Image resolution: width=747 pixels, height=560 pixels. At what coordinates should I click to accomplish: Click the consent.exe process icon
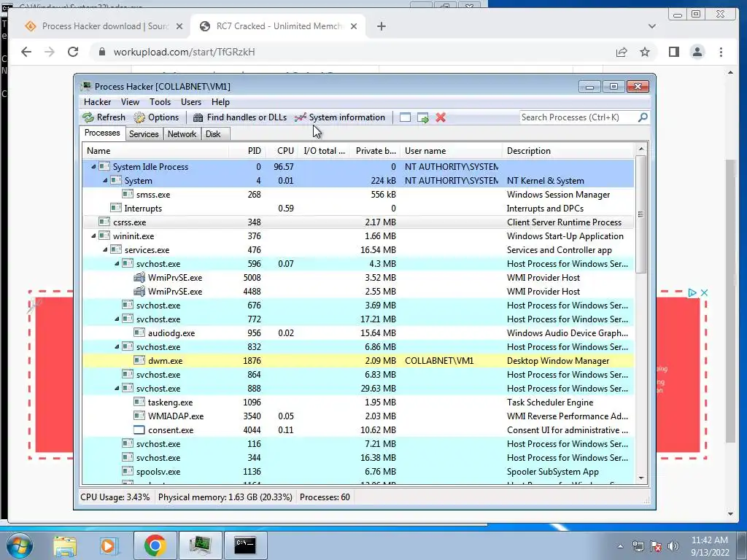139,429
